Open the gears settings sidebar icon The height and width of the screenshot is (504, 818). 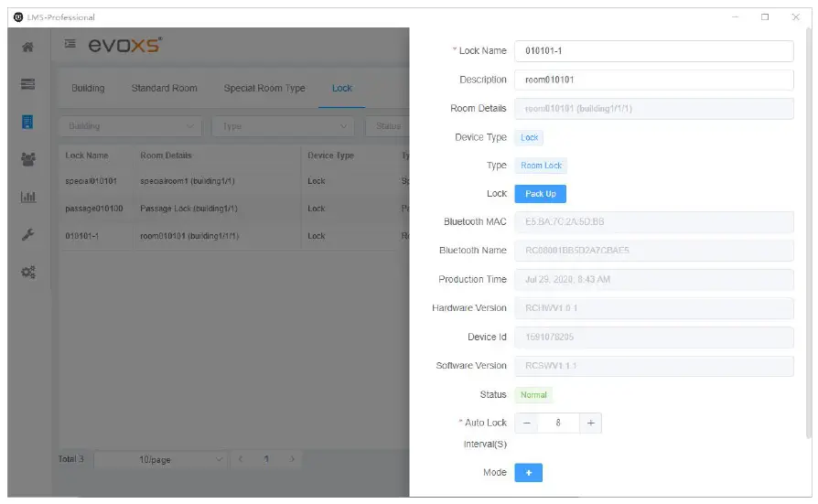tap(27, 272)
